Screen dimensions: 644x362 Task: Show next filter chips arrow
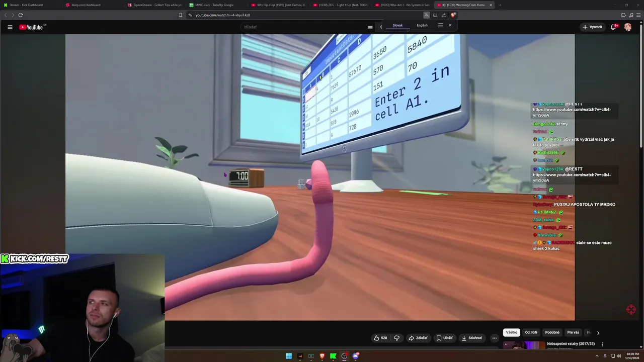pos(598,333)
